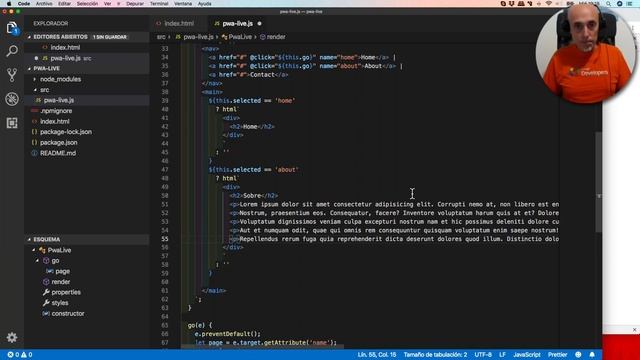Screen dimensions: 640x360
Task: Select the render method in outline
Action: point(60,282)
